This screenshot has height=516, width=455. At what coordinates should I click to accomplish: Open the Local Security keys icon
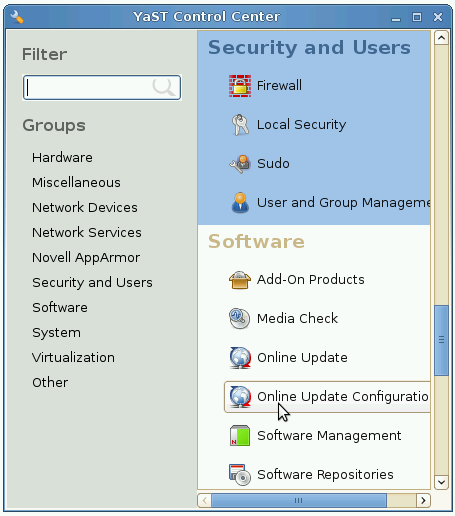tap(240, 125)
